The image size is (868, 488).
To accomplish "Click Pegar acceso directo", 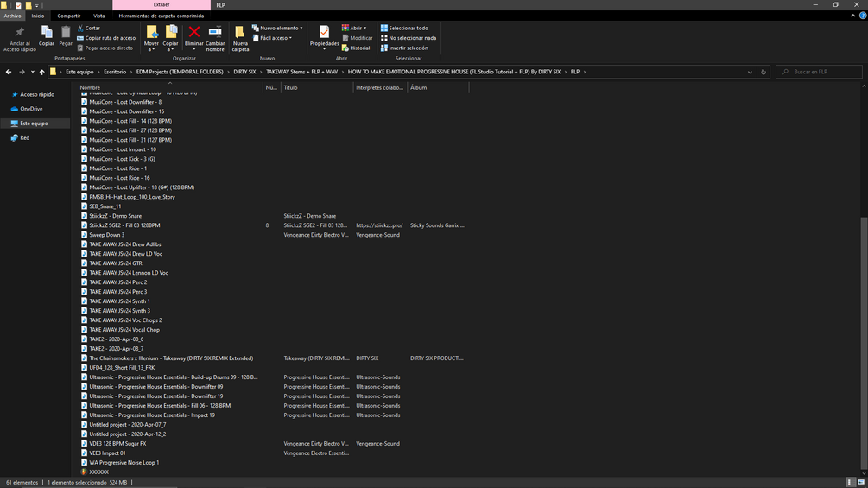I will coord(105,48).
